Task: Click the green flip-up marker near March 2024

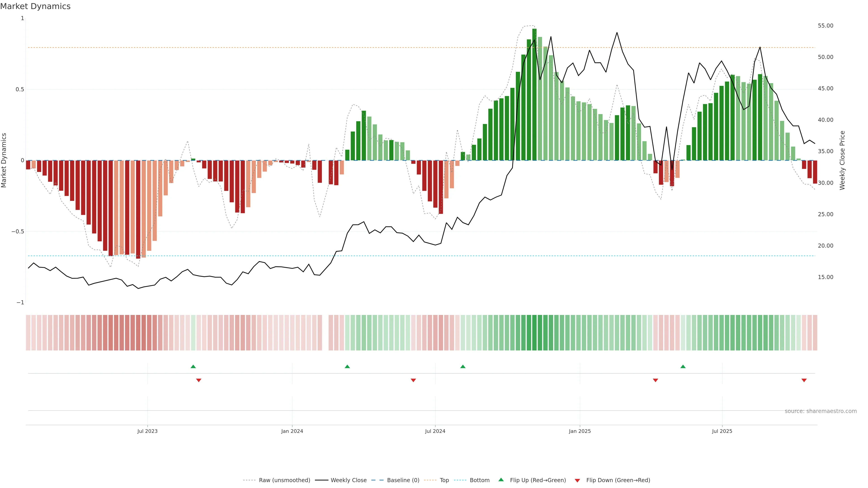Action: coord(347,366)
